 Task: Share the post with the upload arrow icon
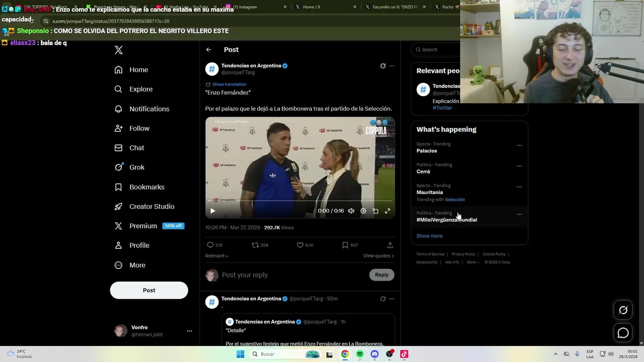(x=390, y=245)
